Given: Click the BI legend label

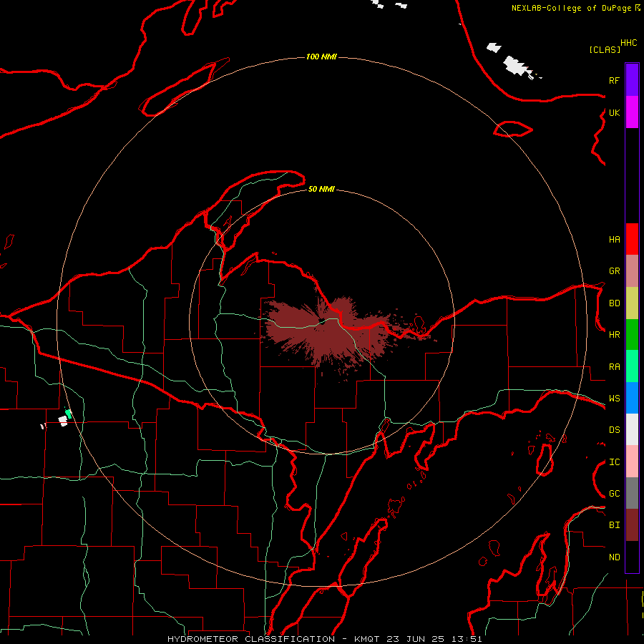Looking at the screenshot, I should 614,525.
